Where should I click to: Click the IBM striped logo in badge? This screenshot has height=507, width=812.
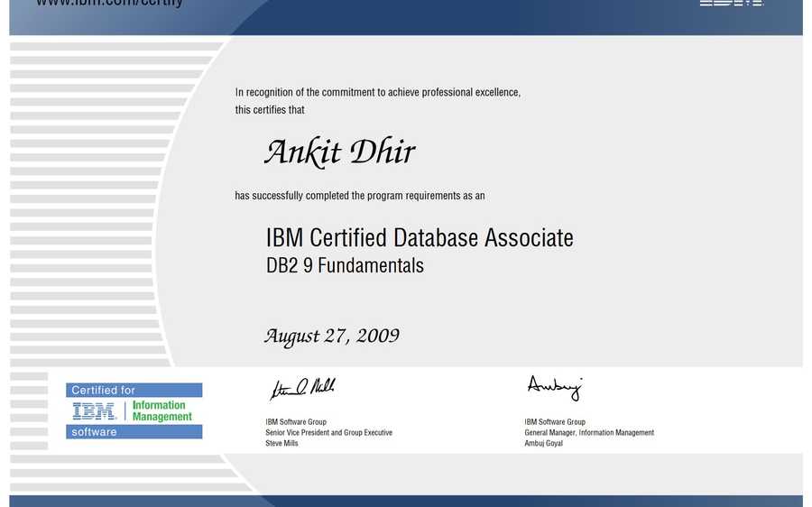[x=94, y=411]
